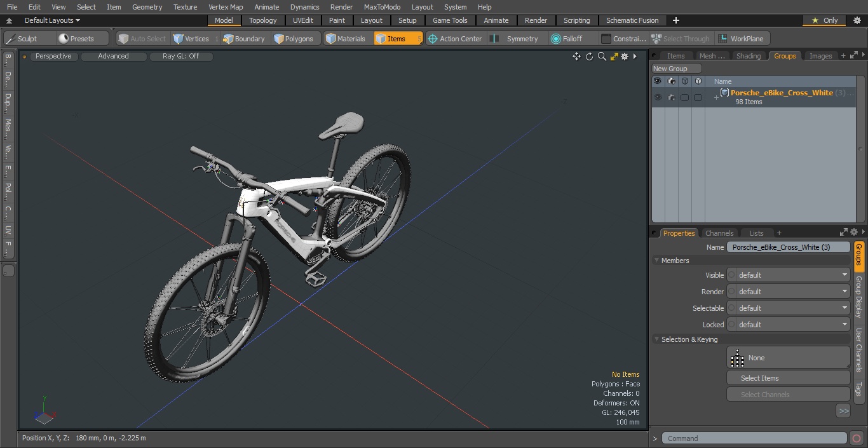Open the Default Layouts dropdown
The height and width of the screenshot is (448, 868).
click(52, 20)
